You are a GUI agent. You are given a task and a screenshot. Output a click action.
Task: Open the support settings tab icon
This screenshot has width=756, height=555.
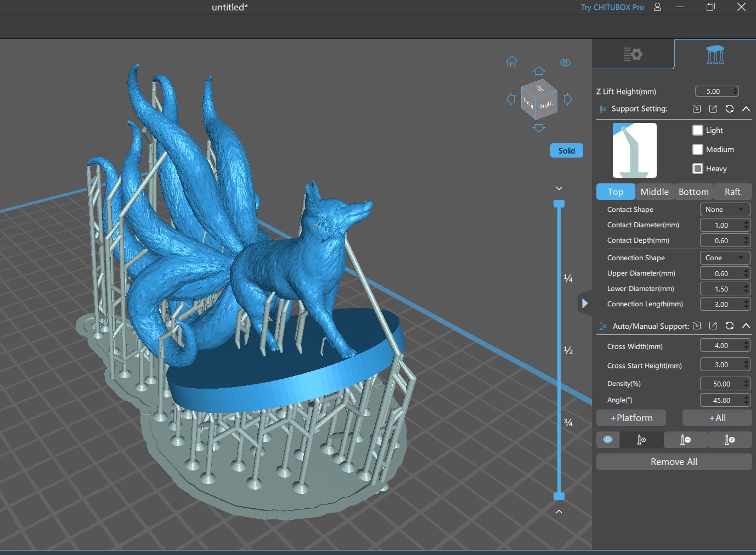point(715,54)
